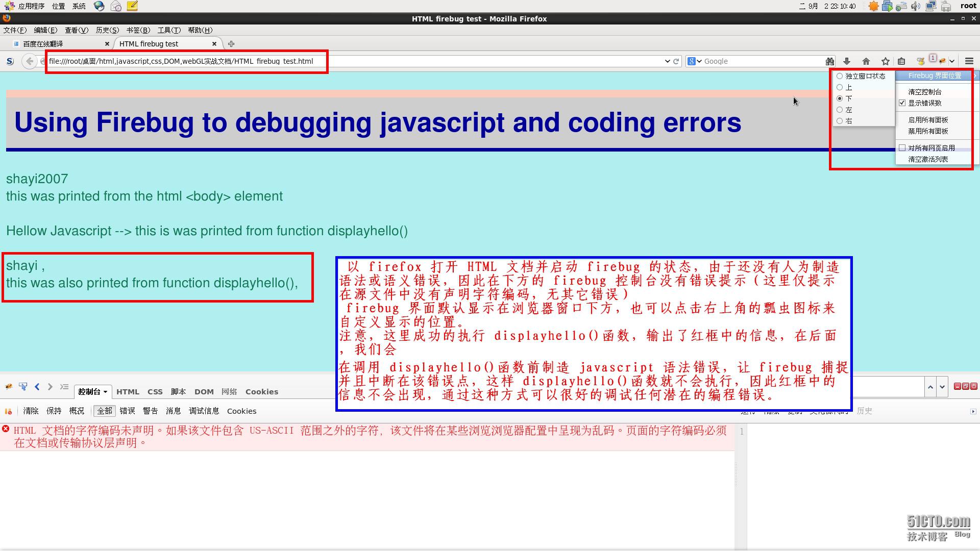Expand the command editor side arrow
This screenshot has width=980, height=551.
[x=973, y=411]
